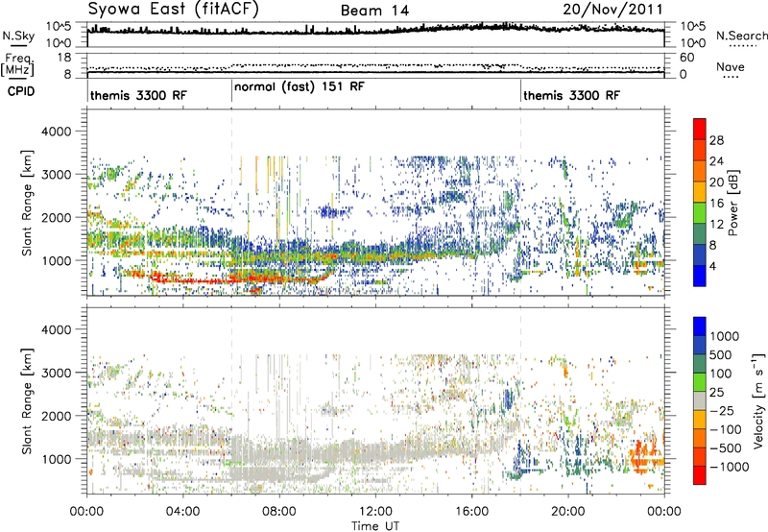Viewport: 768px width, 532px height.
Task: Click the "04:00" time axis tick label
Action: tap(182, 512)
